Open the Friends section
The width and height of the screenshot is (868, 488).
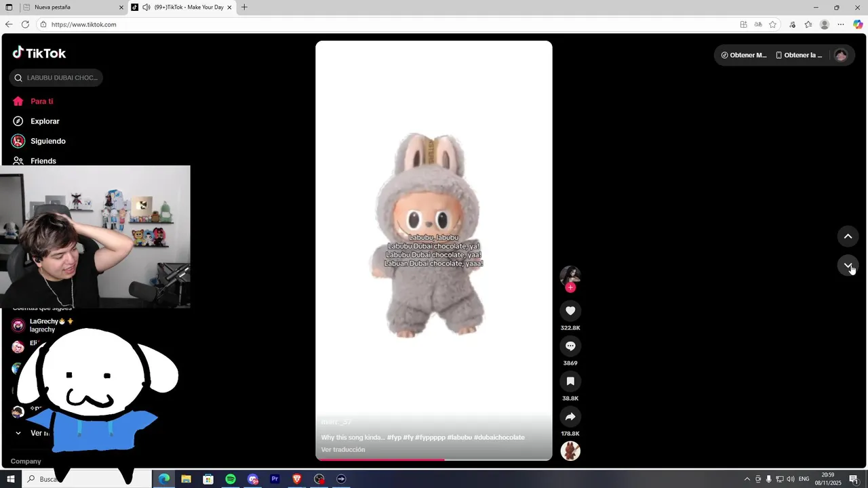point(43,161)
